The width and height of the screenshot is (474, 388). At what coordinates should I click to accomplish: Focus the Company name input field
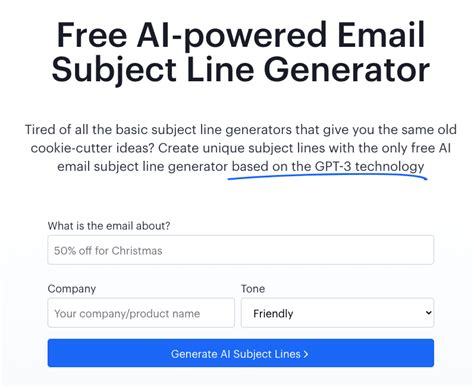pos(141,313)
